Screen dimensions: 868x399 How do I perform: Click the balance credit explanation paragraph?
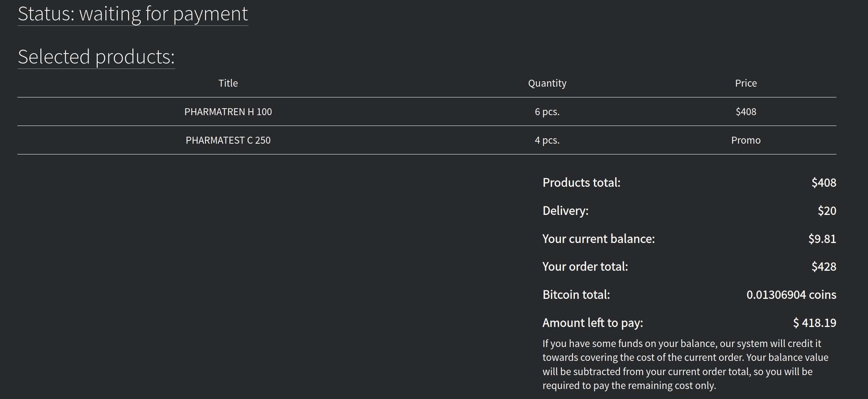[x=685, y=364]
